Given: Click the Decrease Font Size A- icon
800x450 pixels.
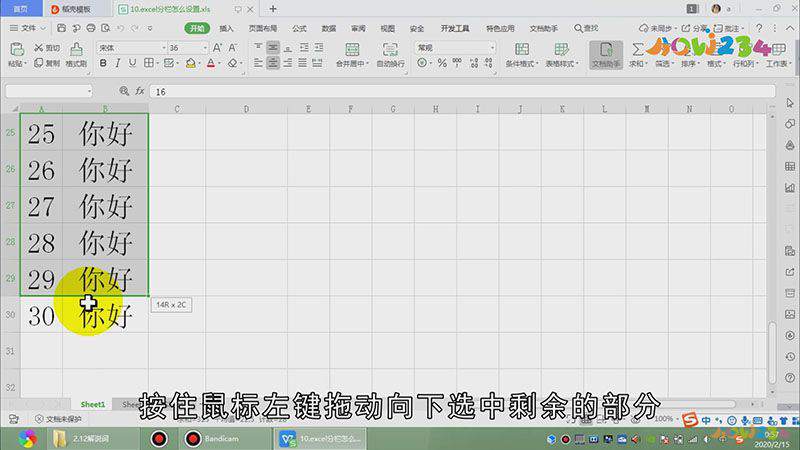Looking at the screenshot, I should 233,47.
